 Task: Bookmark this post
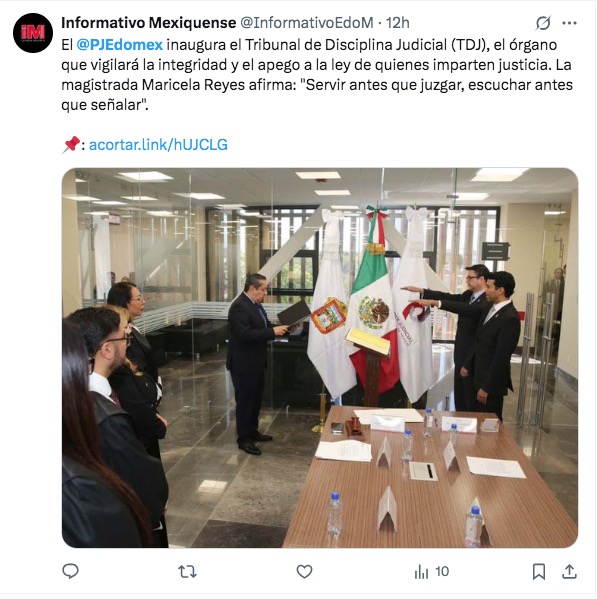(x=539, y=571)
